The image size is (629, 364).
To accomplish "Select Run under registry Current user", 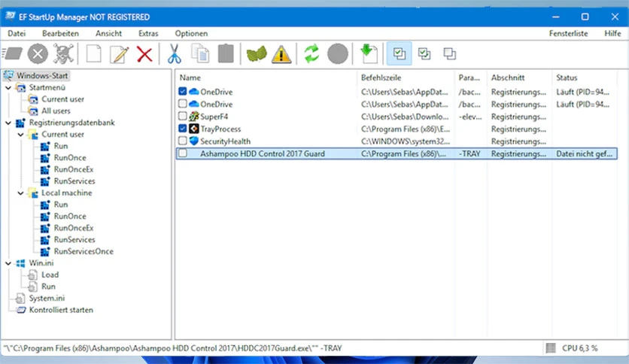I will (x=61, y=146).
